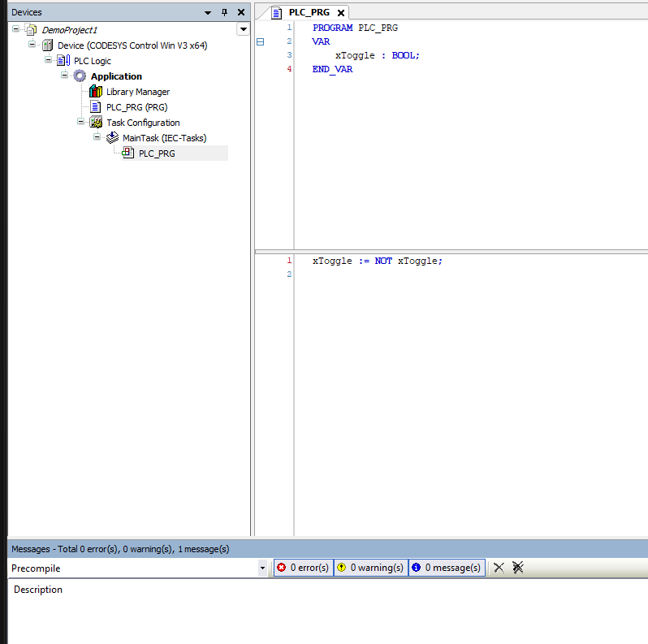Close the PLC_PRG editor tab
This screenshot has height=644, width=648.
(x=341, y=13)
